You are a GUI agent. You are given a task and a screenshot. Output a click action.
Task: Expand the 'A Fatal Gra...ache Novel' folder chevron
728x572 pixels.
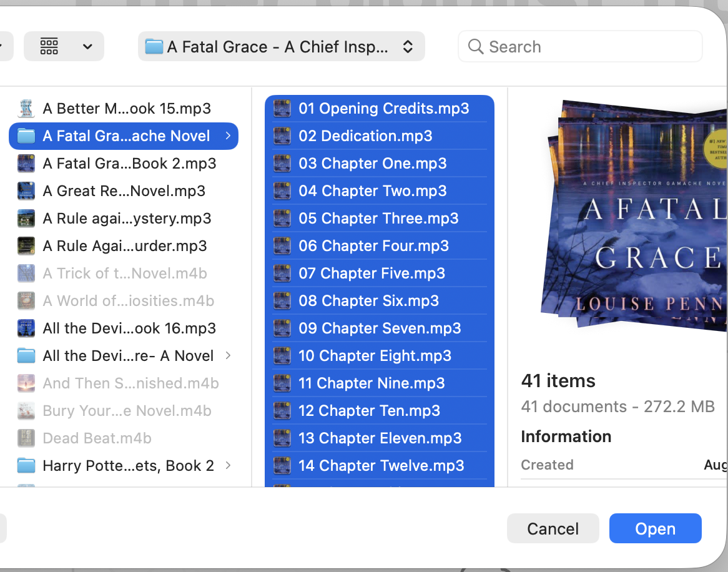tap(228, 136)
